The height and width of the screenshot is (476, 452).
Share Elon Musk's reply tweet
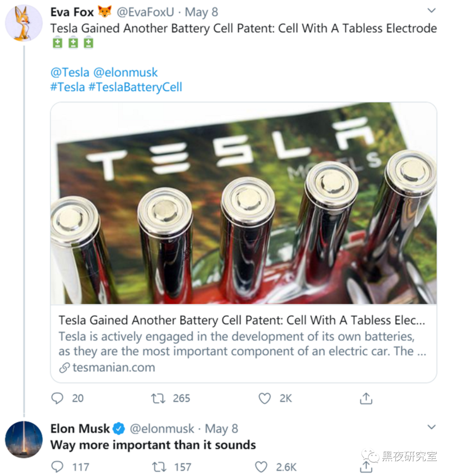point(366,466)
